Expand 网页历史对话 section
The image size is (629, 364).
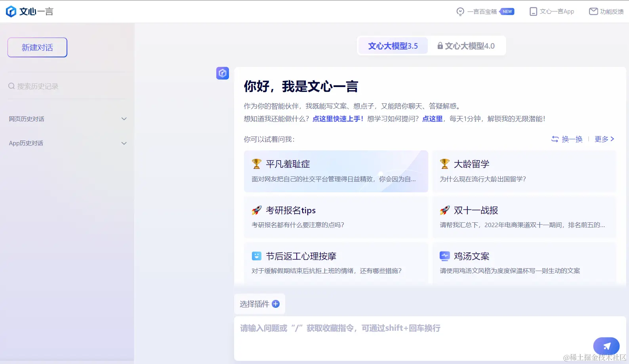coord(124,119)
